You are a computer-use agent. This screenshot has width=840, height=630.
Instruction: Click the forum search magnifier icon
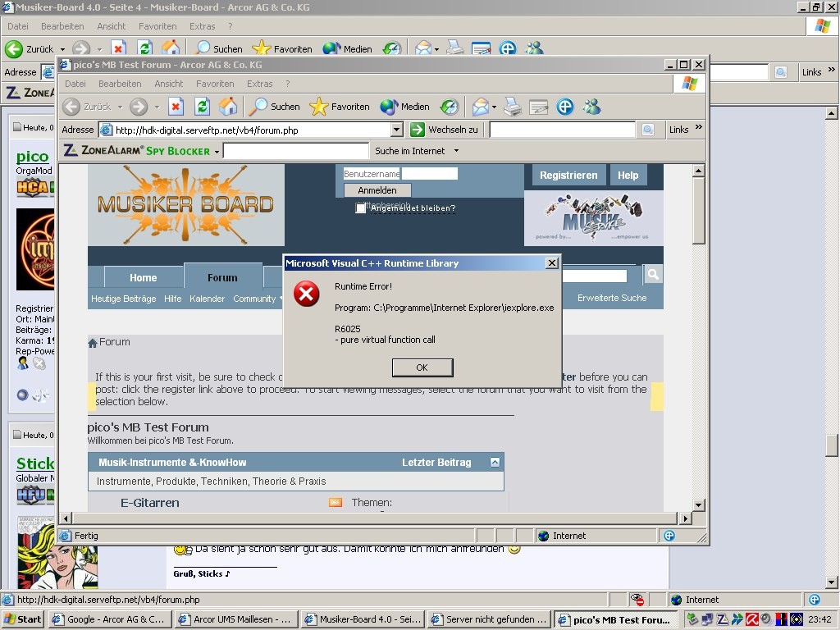pyautogui.click(x=652, y=274)
